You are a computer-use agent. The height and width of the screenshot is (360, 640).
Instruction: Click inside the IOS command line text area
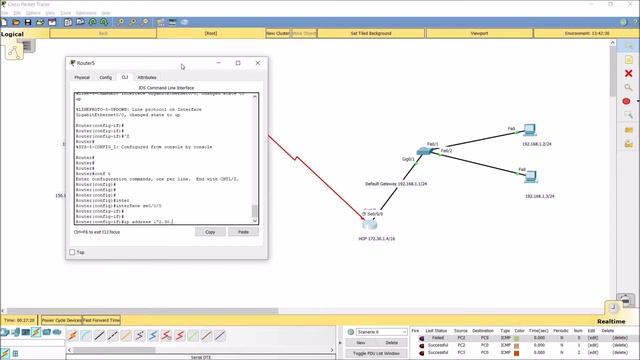[x=163, y=159]
